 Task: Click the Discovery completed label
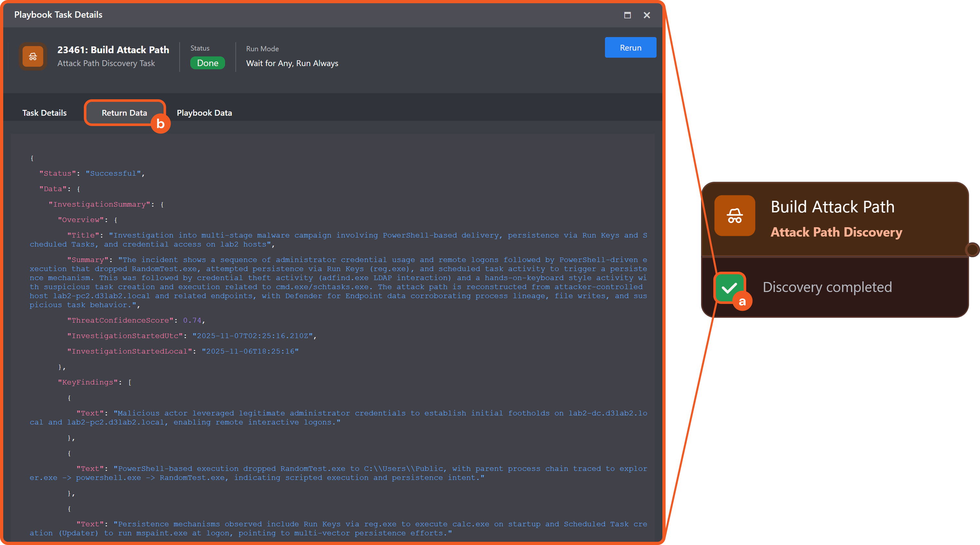pyautogui.click(x=827, y=287)
